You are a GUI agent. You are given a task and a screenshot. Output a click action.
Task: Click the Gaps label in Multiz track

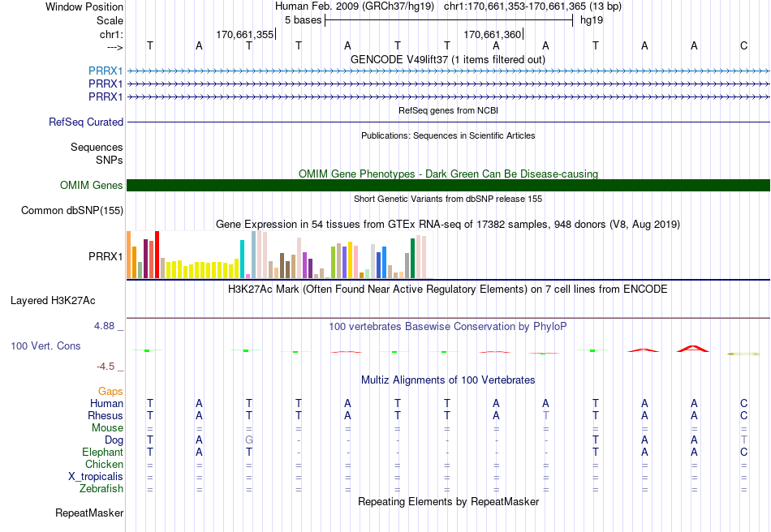[x=110, y=391]
